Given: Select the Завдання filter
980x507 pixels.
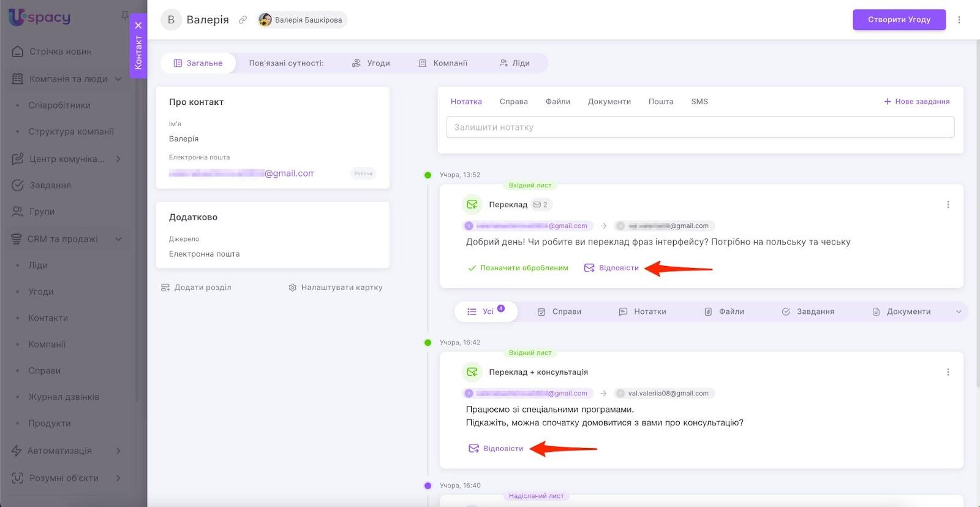Looking at the screenshot, I should coord(808,312).
